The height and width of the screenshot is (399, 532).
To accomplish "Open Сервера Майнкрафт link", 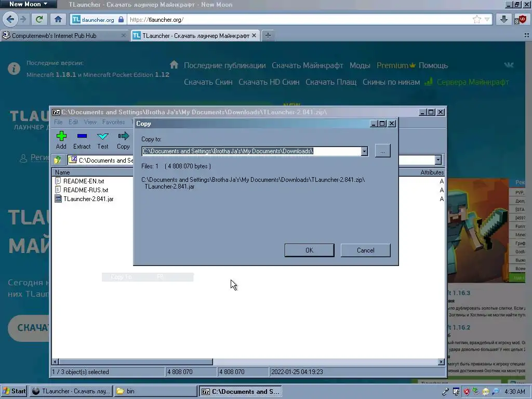I will (x=473, y=82).
